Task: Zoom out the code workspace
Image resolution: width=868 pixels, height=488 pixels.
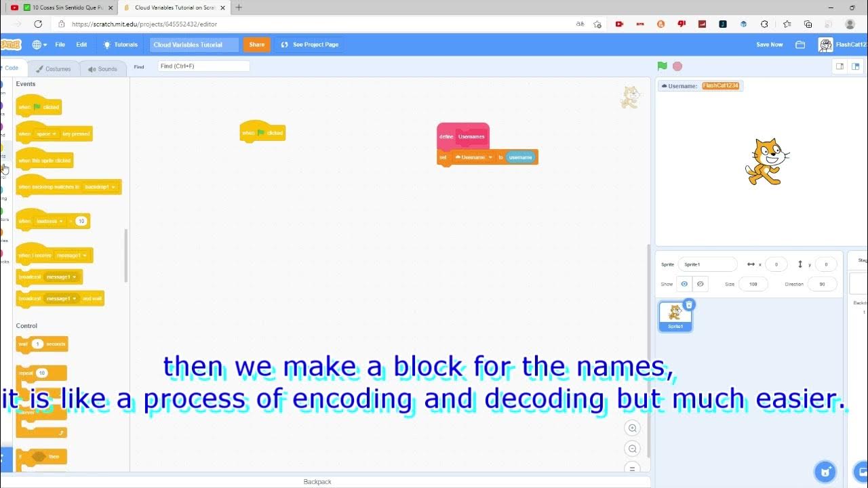Action: (x=633, y=449)
